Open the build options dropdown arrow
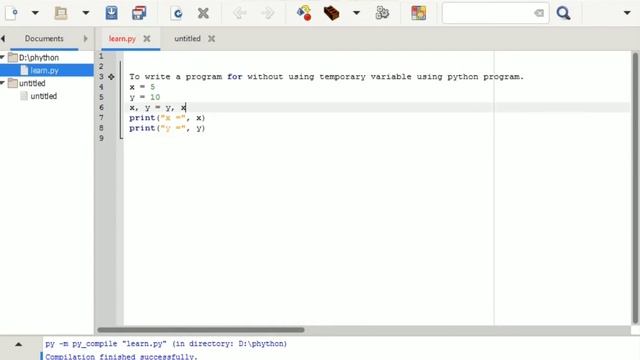 tap(356, 13)
